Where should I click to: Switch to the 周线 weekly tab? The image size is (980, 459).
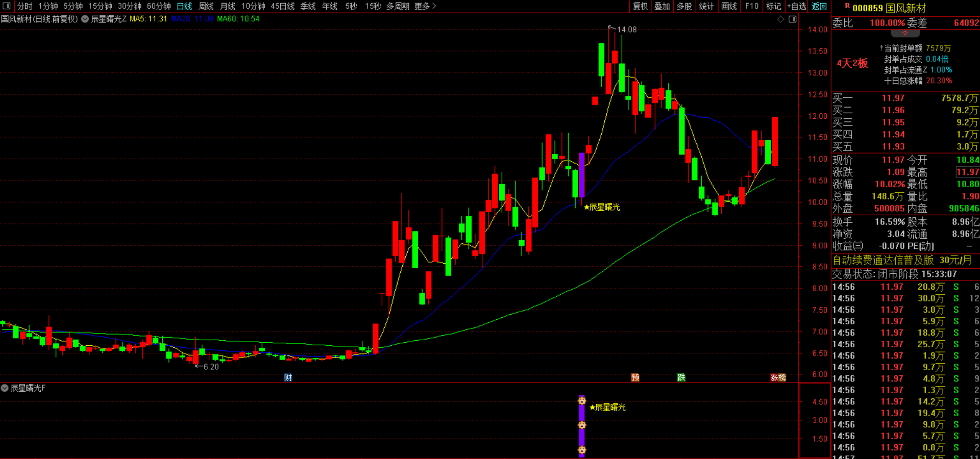tap(206, 6)
